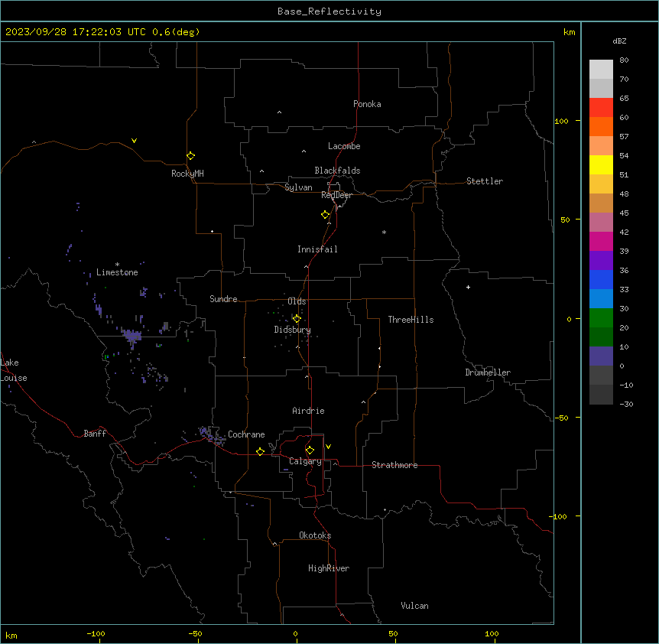Click the Lake Louise label
This screenshot has height=644, width=659.
tap(14, 370)
